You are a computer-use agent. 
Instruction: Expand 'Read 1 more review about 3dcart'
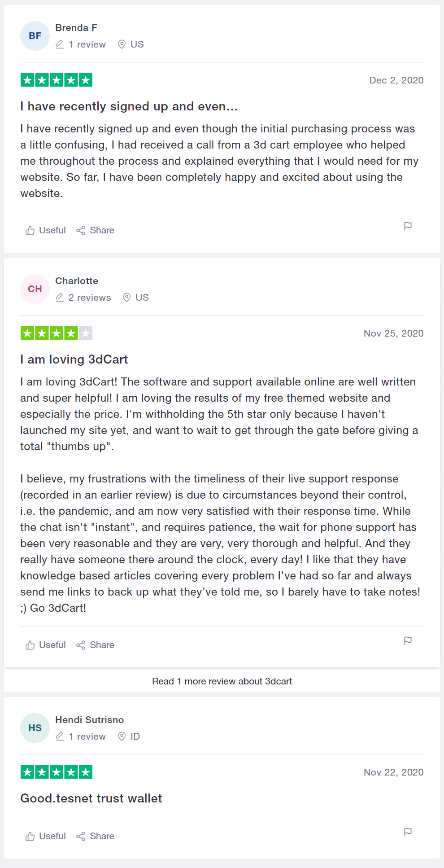click(x=222, y=681)
